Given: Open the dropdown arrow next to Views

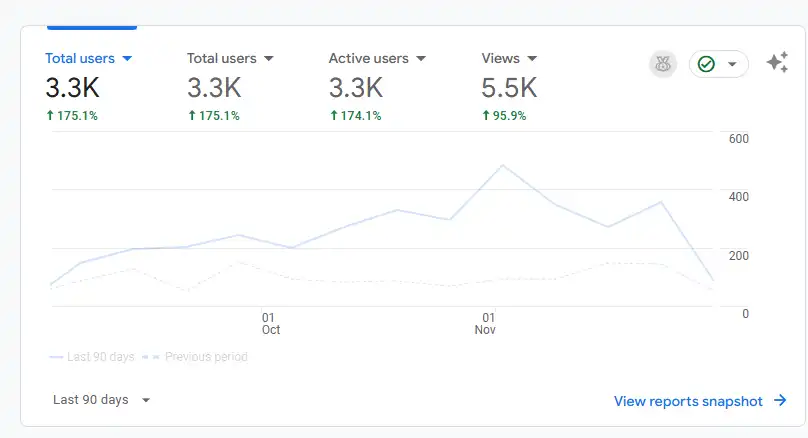Looking at the screenshot, I should [532, 59].
